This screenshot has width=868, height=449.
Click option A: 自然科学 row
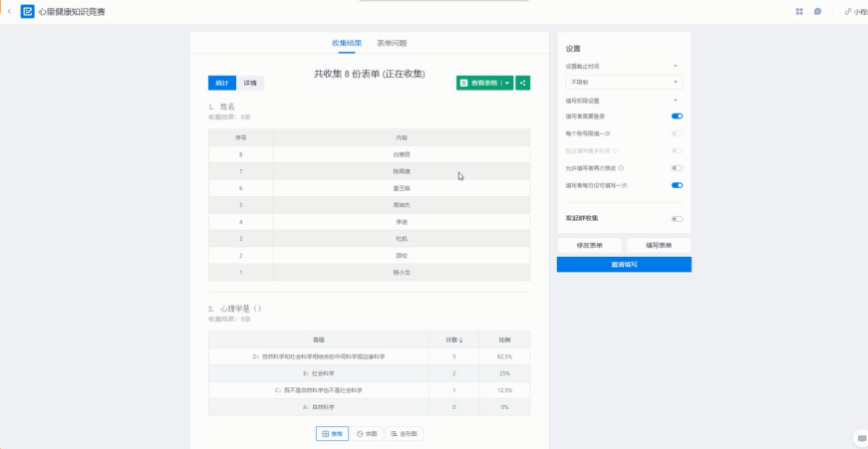369,407
